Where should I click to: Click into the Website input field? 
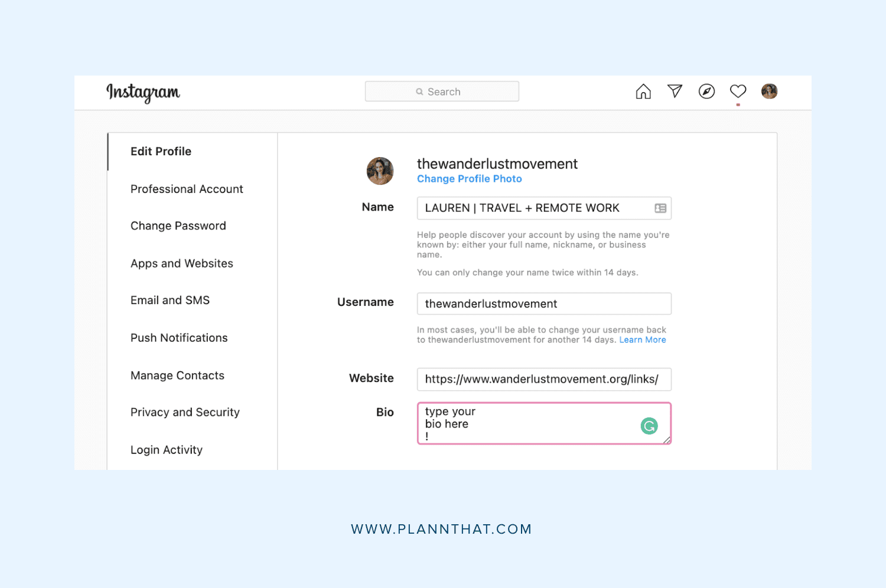(544, 380)
